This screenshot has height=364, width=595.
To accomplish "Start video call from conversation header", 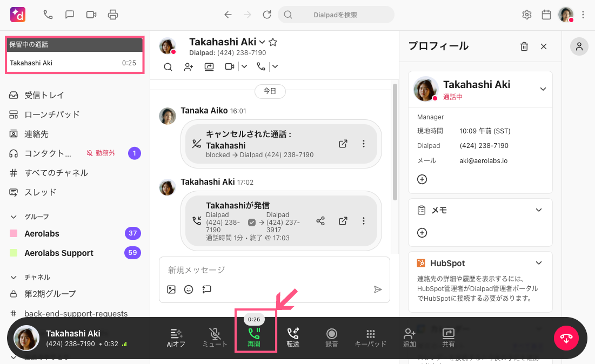I will 229,67.
